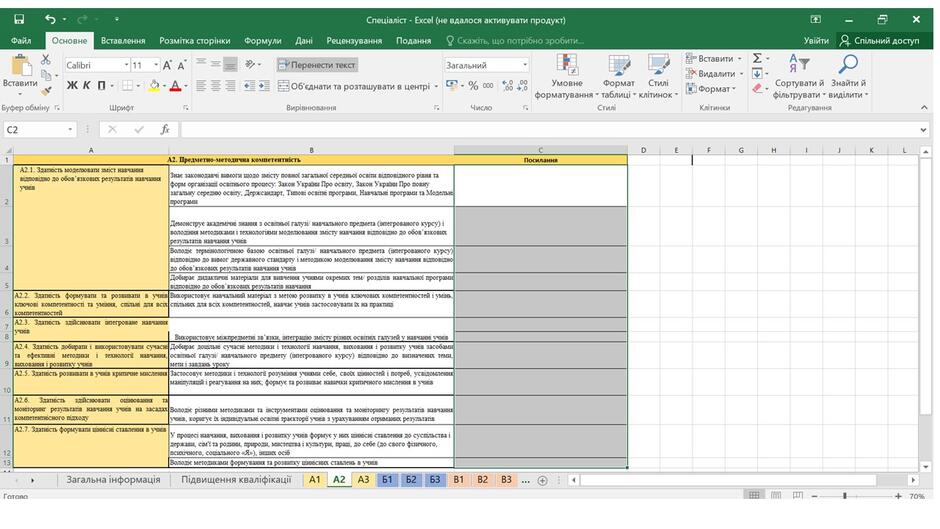Screen dimensions: 940x529
Task: Open the Файл menu
Action: (21, 40)
